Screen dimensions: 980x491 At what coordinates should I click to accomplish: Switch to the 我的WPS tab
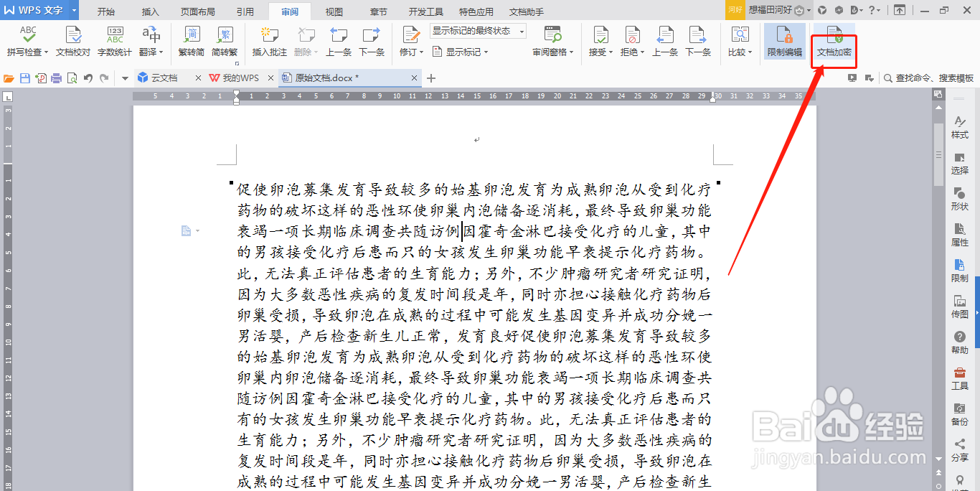(x=241, y=78)
